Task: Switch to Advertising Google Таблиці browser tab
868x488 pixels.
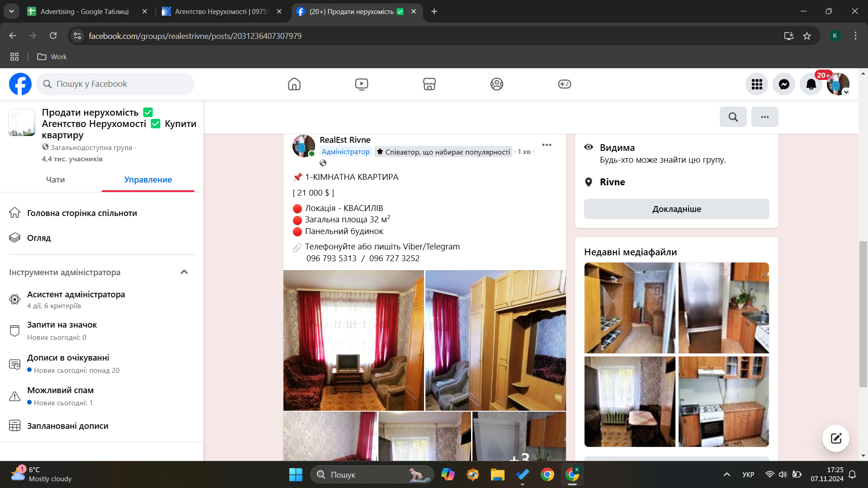Action: click(x=85, y=11)
